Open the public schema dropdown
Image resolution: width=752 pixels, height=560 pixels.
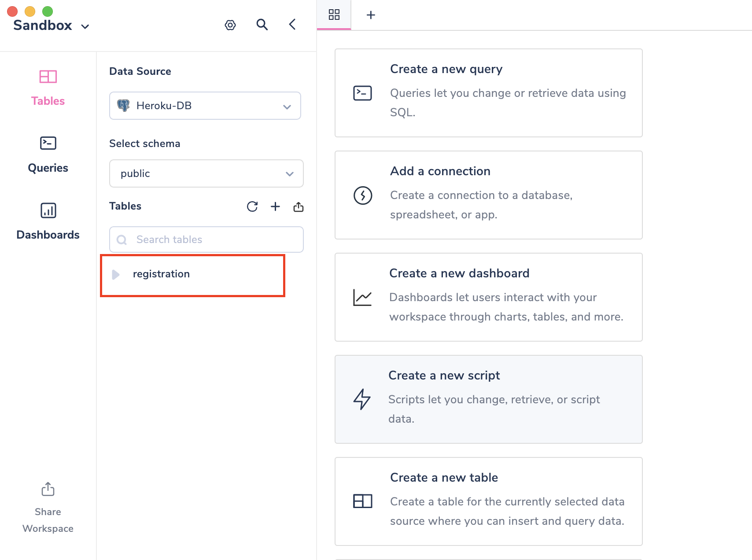pos(206,173)
